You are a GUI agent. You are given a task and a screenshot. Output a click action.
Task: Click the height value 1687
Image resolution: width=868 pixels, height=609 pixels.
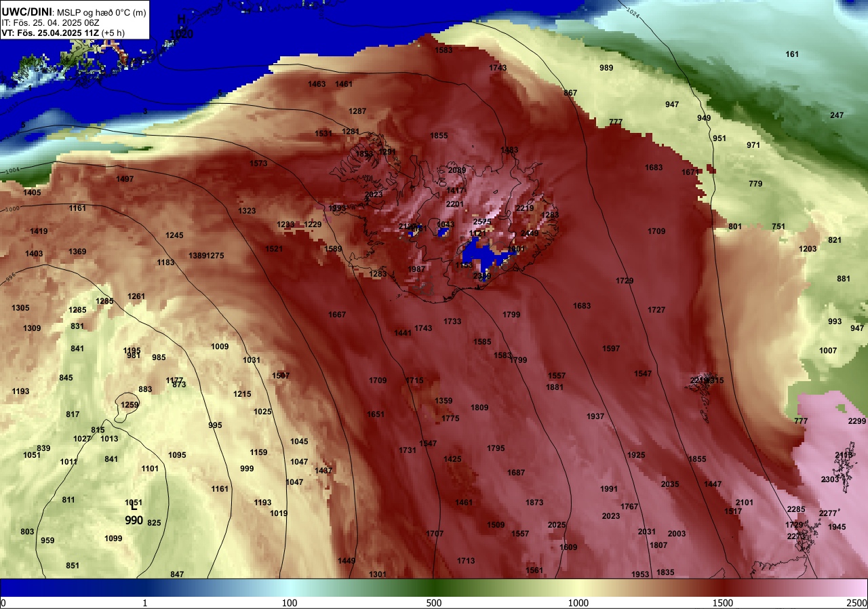click(x=516, y=473)
